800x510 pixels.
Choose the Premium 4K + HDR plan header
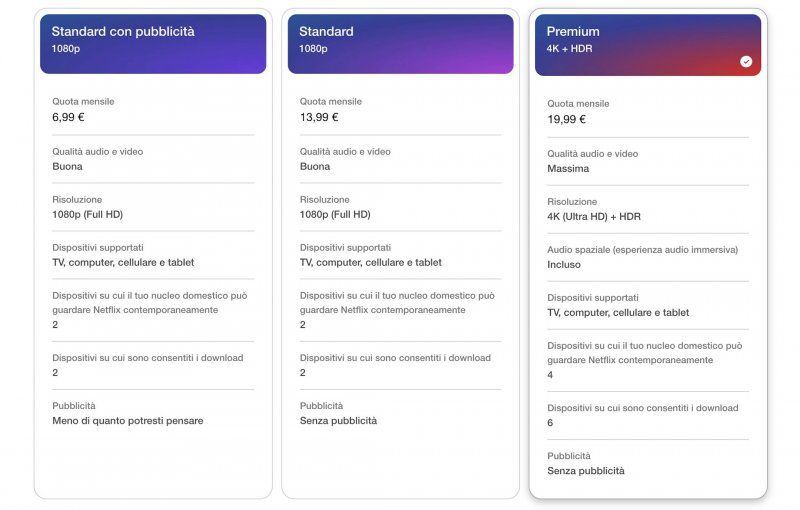[x=647, y=45]
